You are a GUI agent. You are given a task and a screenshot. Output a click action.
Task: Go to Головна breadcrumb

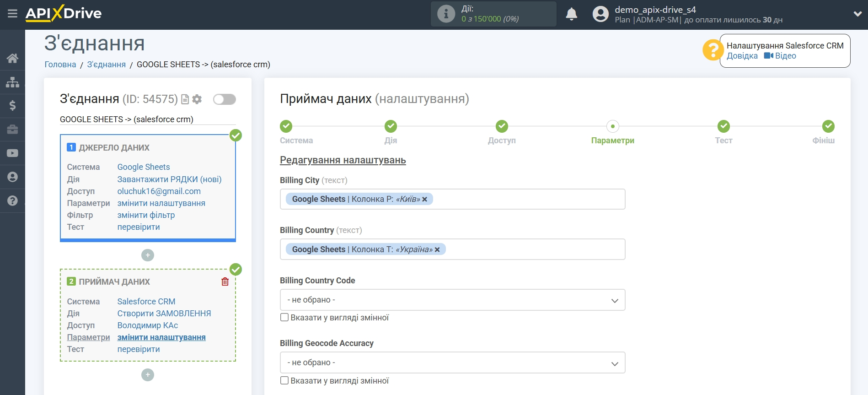click(x=60, y=65)
